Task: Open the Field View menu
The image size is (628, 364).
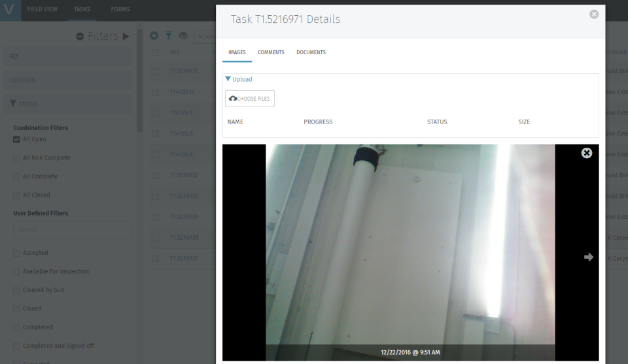Action: click(42, 9)
